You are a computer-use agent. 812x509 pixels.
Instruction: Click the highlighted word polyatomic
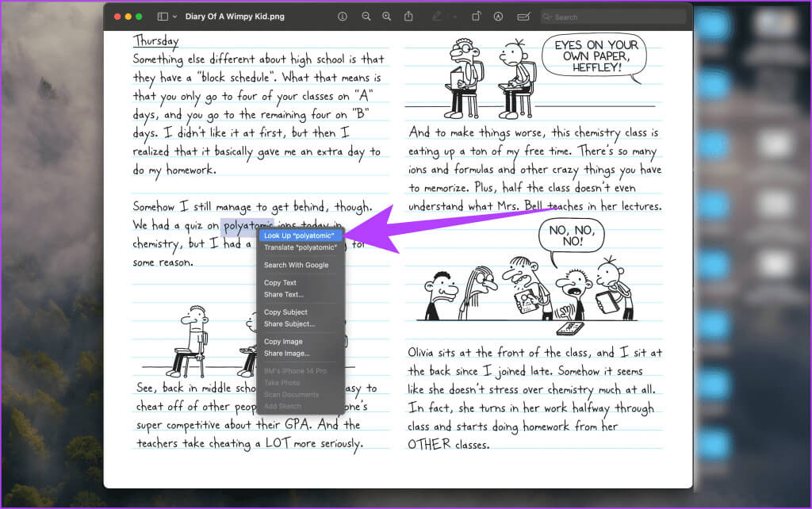(247, 226)
